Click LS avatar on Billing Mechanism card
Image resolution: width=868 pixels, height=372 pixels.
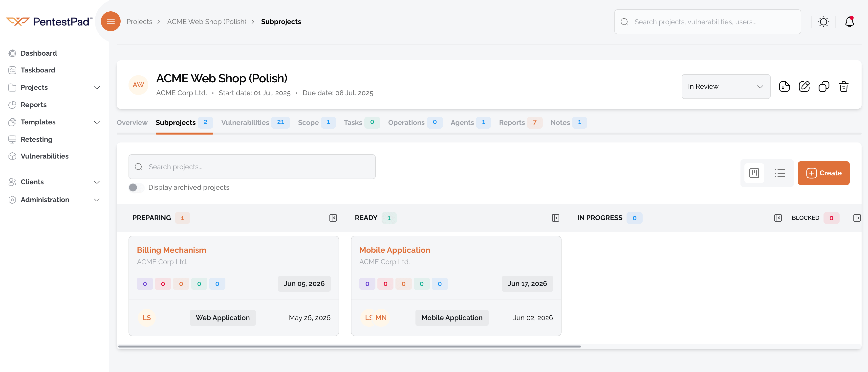(147, 318)
